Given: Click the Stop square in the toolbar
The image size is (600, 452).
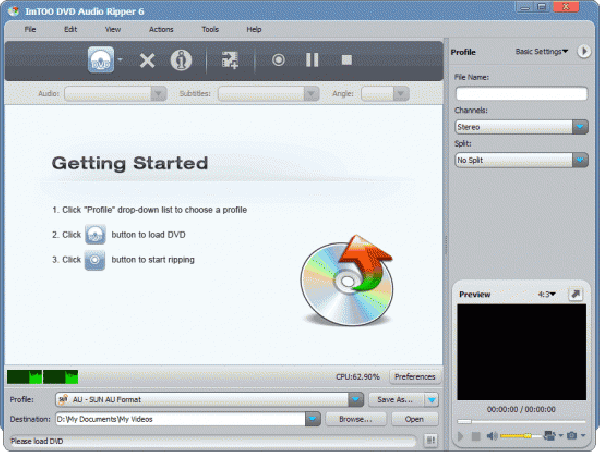Looking at the screenshot, I should coord(346,60).
